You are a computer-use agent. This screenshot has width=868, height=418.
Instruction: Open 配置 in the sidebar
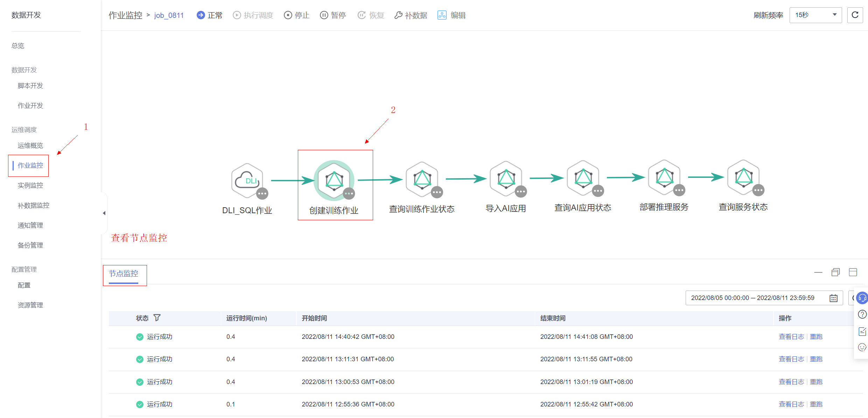point(24,285)
